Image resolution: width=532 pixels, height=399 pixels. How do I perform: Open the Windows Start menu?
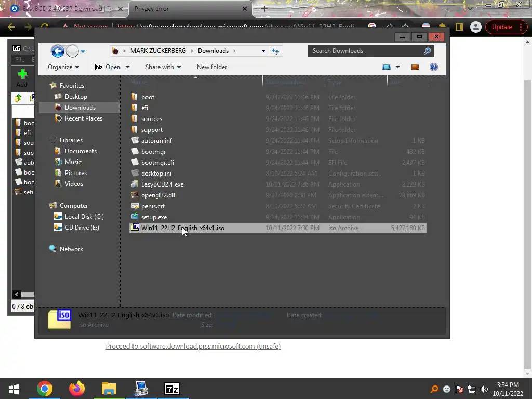[x=14, y=389]
